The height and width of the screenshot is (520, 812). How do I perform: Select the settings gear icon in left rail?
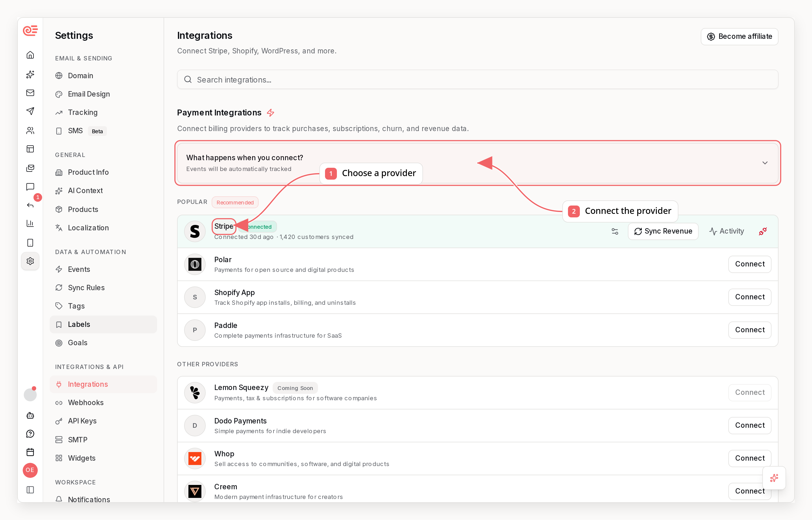tap(30, 261)
